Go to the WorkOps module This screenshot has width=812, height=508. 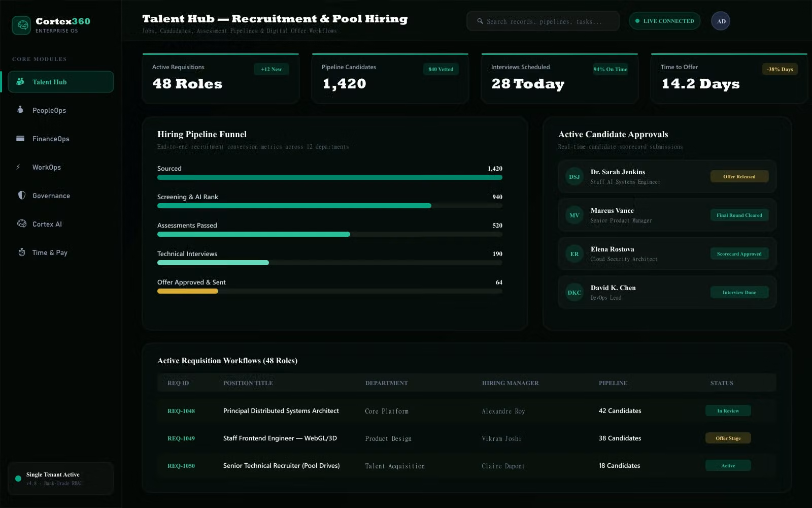pyautogui.click(x=60, y=167)
